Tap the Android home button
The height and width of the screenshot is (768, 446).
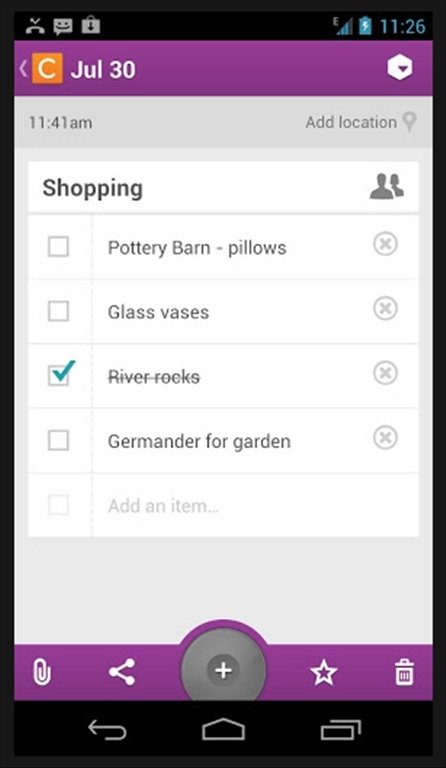tap(223, 729)
